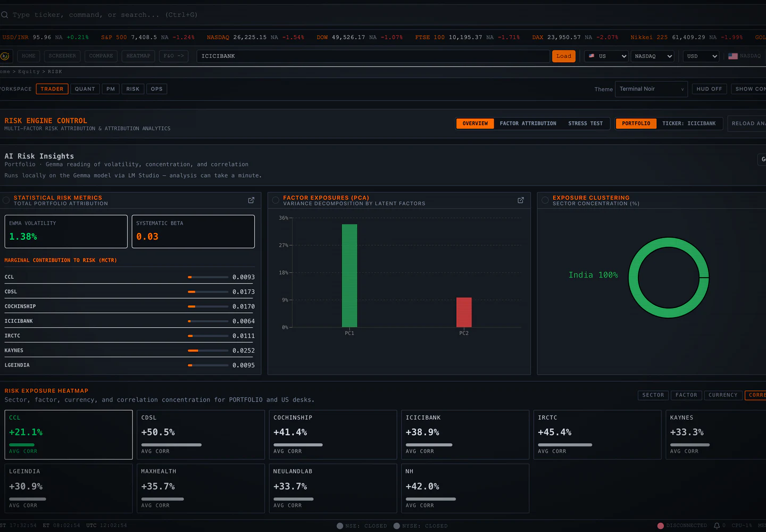Click the S&P 500 ticker entry
Viewport: 766px width, 532px height.
[x=147, y=37]
